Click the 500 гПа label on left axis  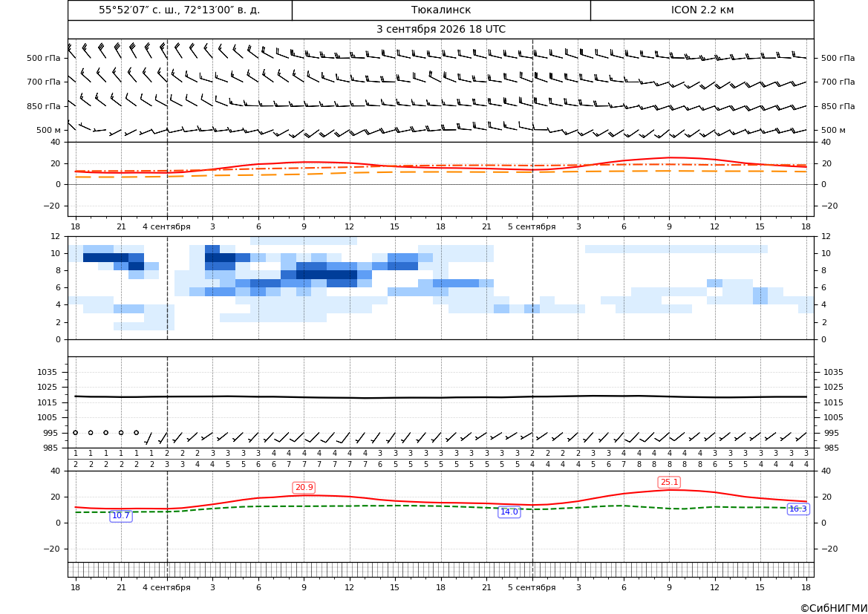click(44, 58)
